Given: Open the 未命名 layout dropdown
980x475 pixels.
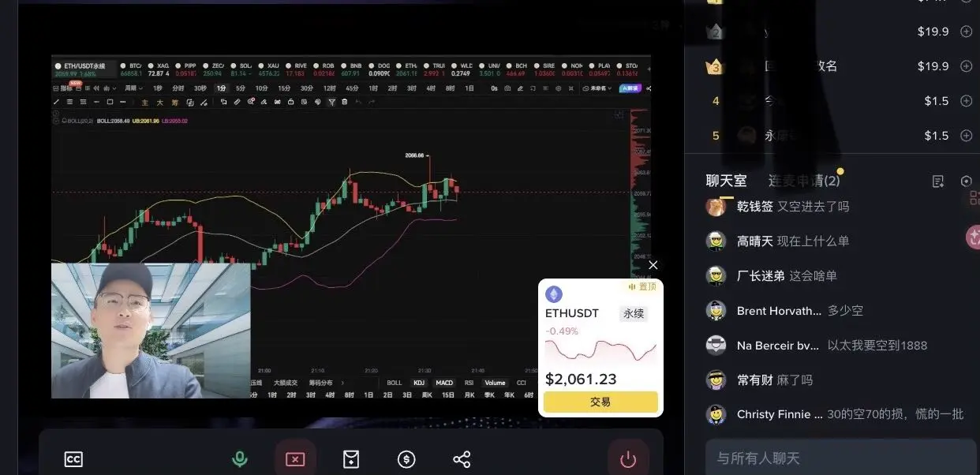Looking at the screenshot, I should tap(599, 88).
